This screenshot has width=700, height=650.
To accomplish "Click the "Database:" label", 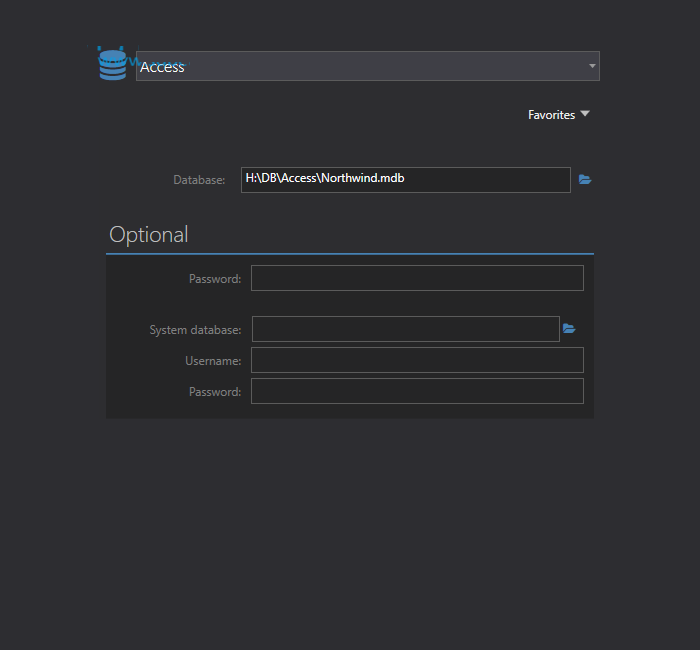I will [x=199, y=180].
